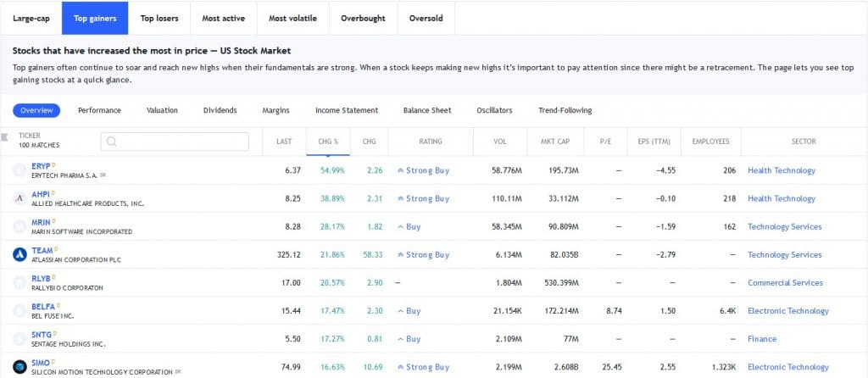Open Technology Services sector link for MRIN
The width and height of the screenshot is (868, 378).
pos(784,227)
